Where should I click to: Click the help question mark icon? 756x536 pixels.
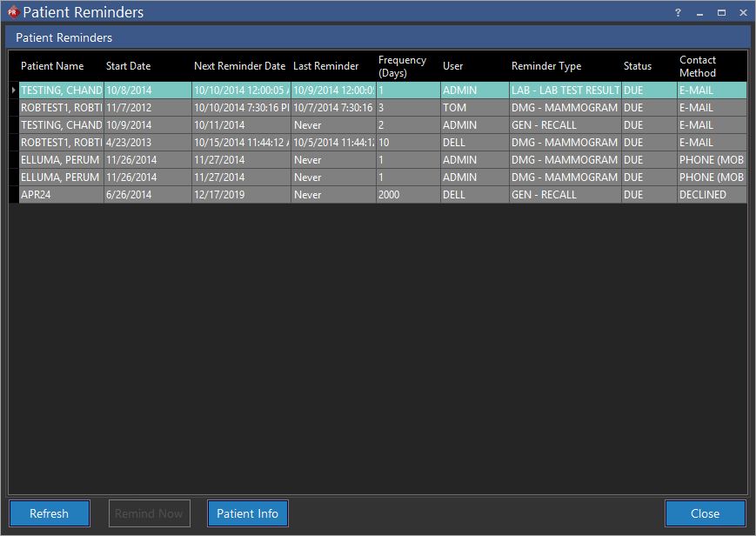[x=678, y=13]
